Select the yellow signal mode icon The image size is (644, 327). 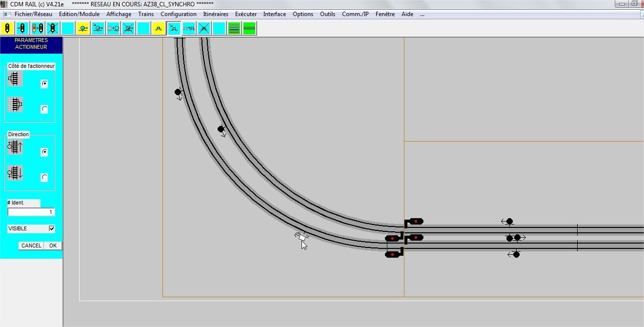coord(7,28)
